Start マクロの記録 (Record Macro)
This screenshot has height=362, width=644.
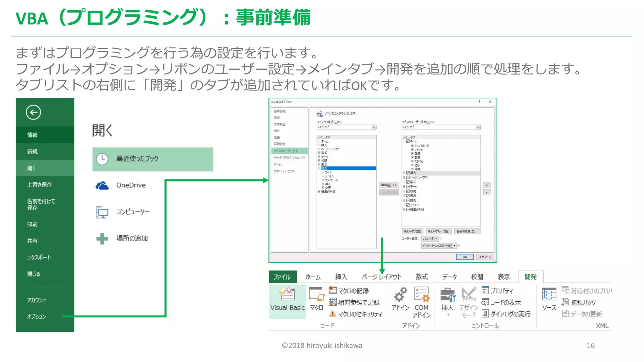(349, 291)
